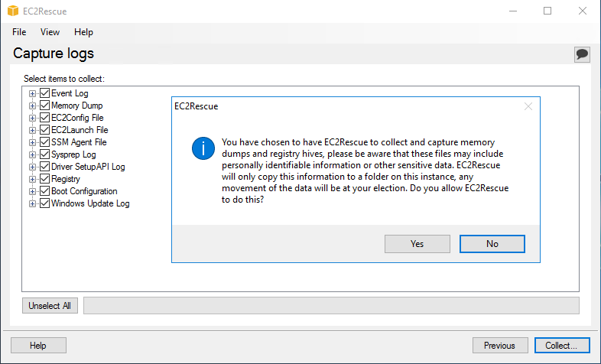Expand the Sysprep Log tree node
Viewport: 601px width, 364px height.
[x=33, y=154]
